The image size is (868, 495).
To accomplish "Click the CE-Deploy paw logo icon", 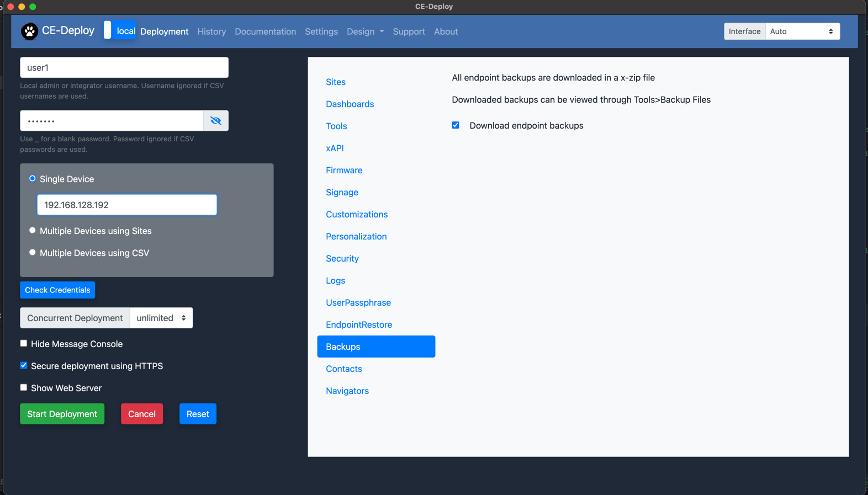I will coord(29,31).
